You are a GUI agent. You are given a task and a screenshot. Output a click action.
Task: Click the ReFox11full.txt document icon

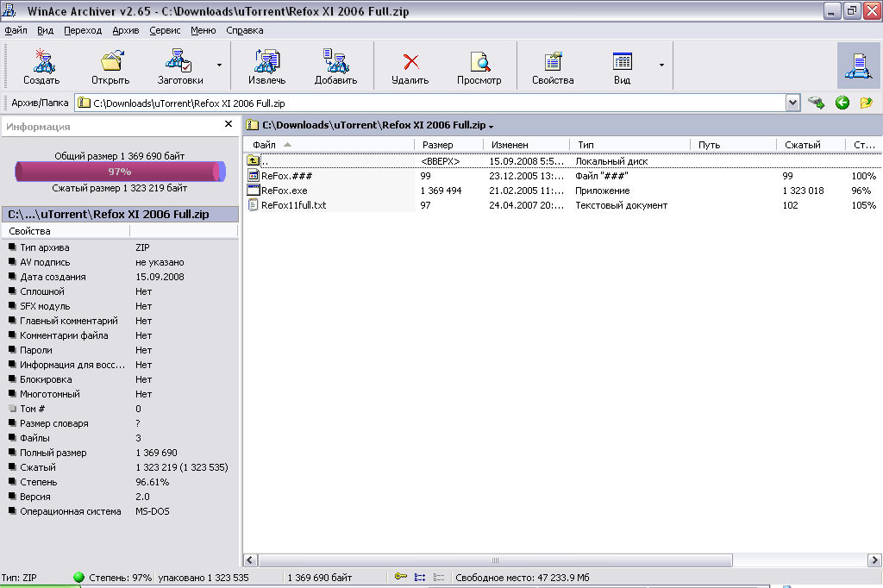(x=254, y=205)
